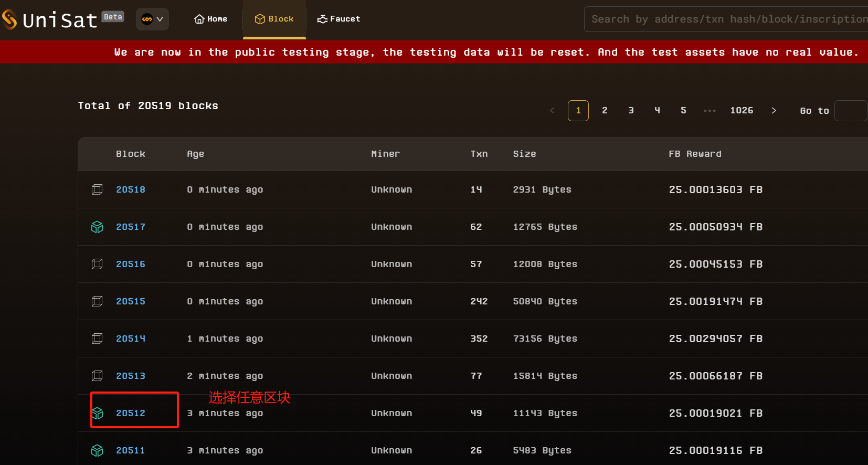Switch to the Block tab
This screenshot has width=868, height=465.
tap(274, 19)
